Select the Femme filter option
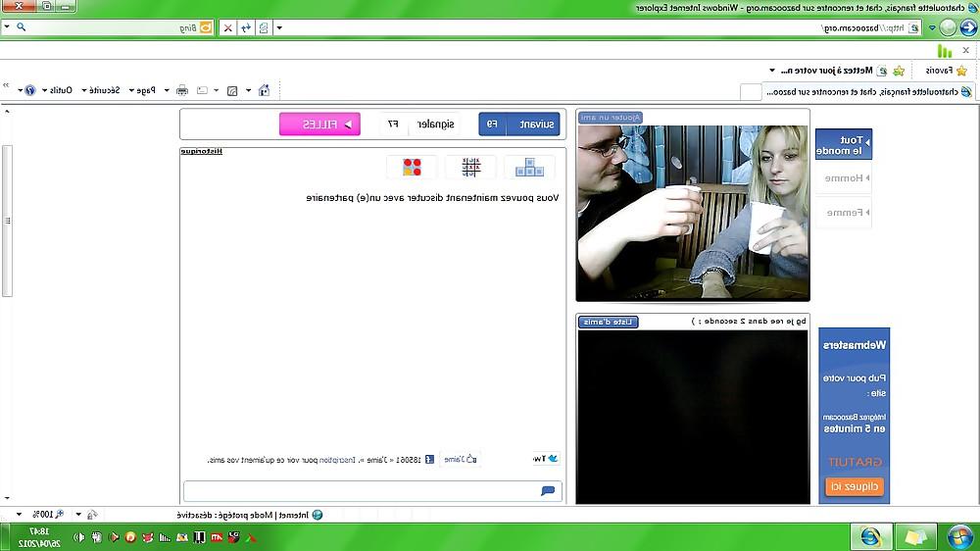The image size is (980, 551). (x=845, y=213)
